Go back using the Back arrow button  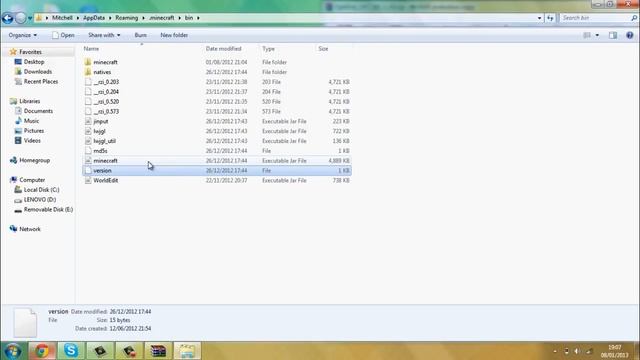click(7, 18)
